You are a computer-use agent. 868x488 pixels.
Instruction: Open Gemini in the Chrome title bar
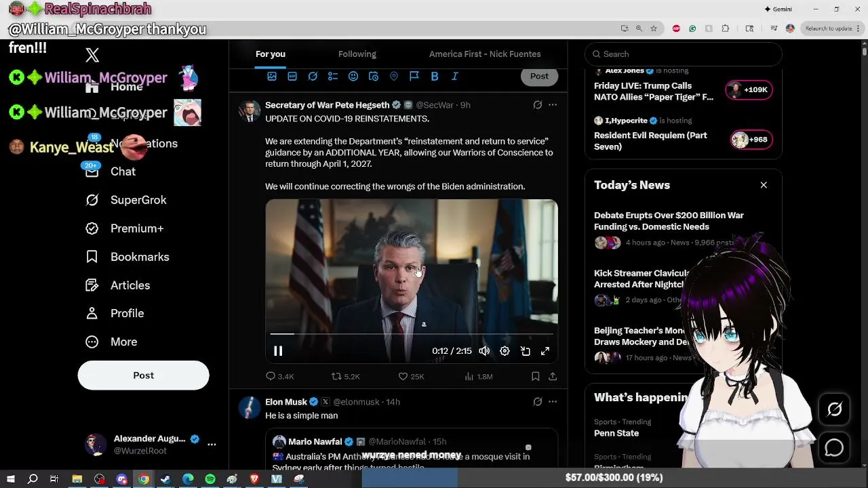(x=778, y=9)
